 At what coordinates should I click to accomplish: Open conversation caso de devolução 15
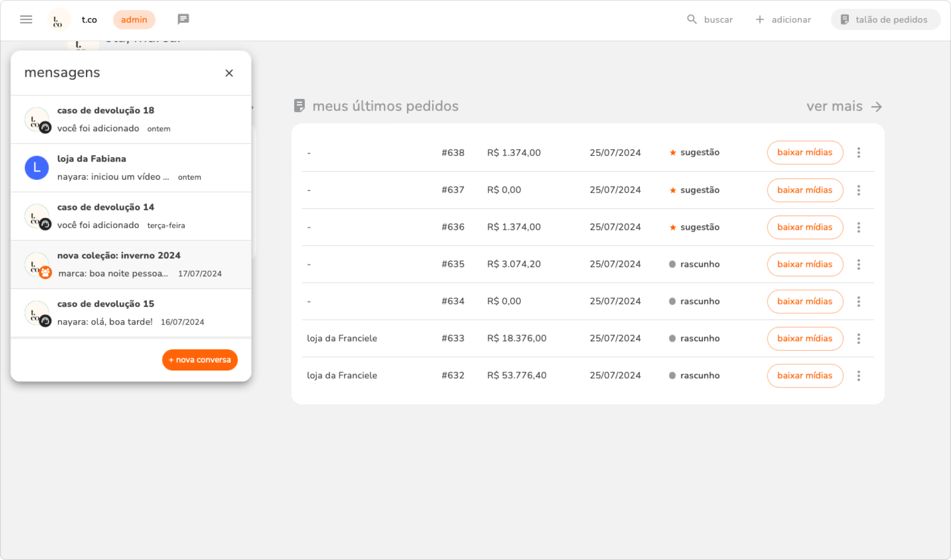[x=131, y=313]
